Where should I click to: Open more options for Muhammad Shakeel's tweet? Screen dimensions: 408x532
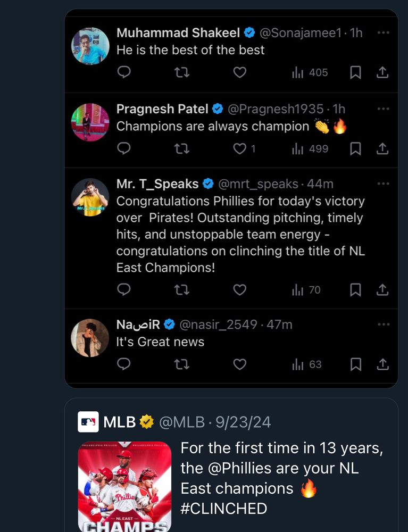point(383,33)
